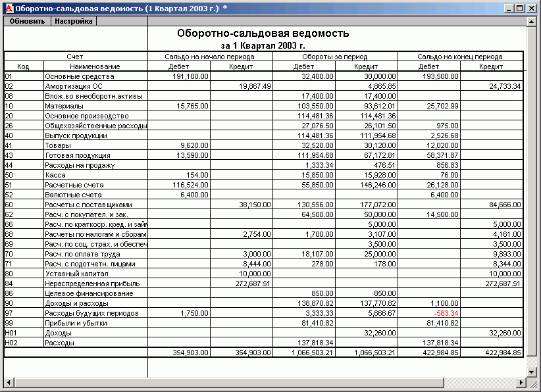Screen dimensions: 541x392
Task: Select the 'Расчетные счета' account name
Action: click(x=74, y=185)
